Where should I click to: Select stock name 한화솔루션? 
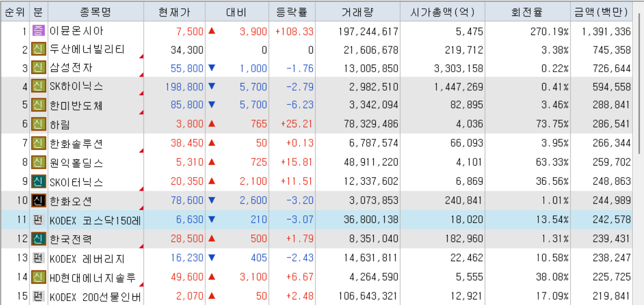point(76,144)
